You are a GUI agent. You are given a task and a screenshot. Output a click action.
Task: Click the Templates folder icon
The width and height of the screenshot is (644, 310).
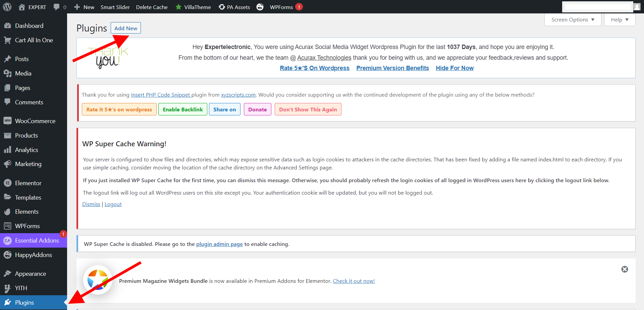(7, 197)
